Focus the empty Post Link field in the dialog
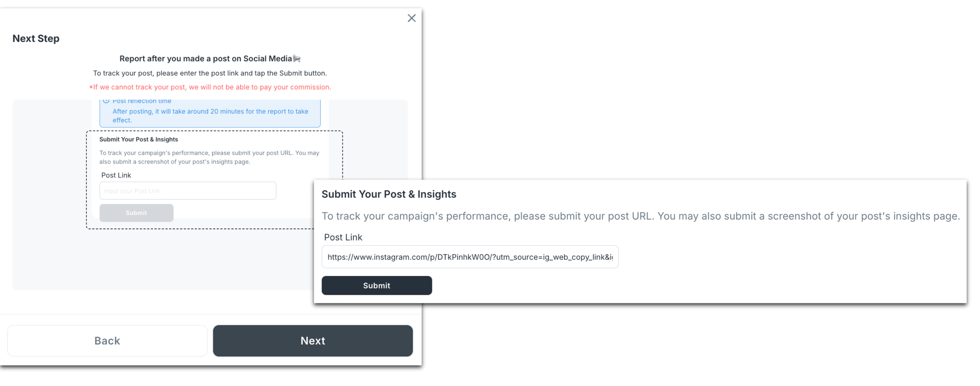This screenshot has height=386, width=980. click(x=188, y=191)
